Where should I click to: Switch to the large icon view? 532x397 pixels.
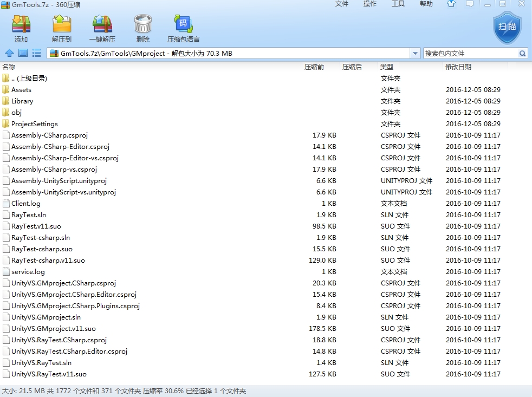23,53
